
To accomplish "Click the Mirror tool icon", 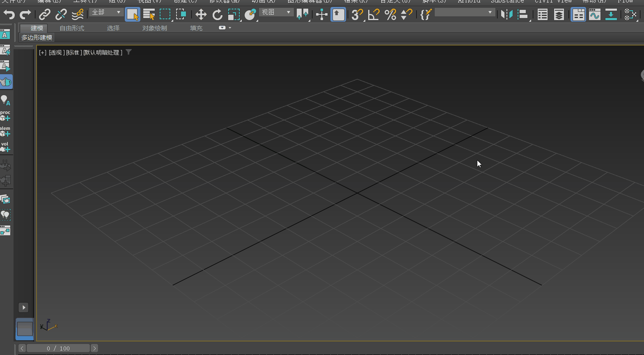I will pos(506,15).
